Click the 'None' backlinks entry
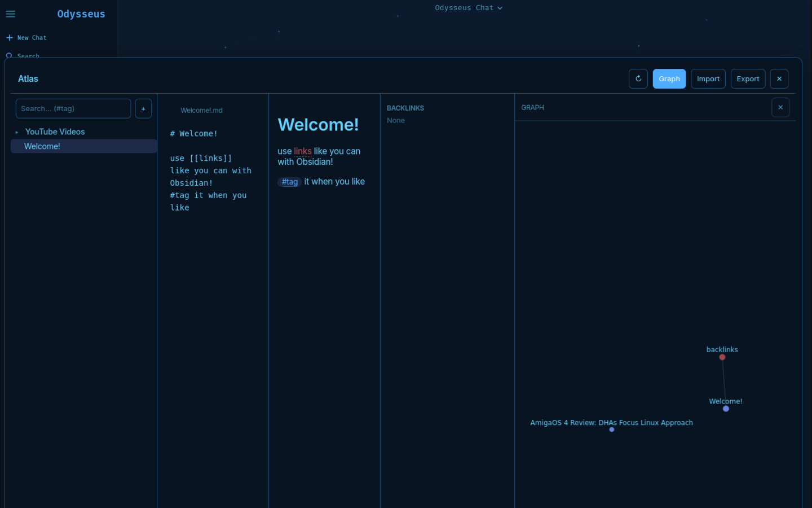The width and height of the screenshot is (812, 508). point(396,121)
